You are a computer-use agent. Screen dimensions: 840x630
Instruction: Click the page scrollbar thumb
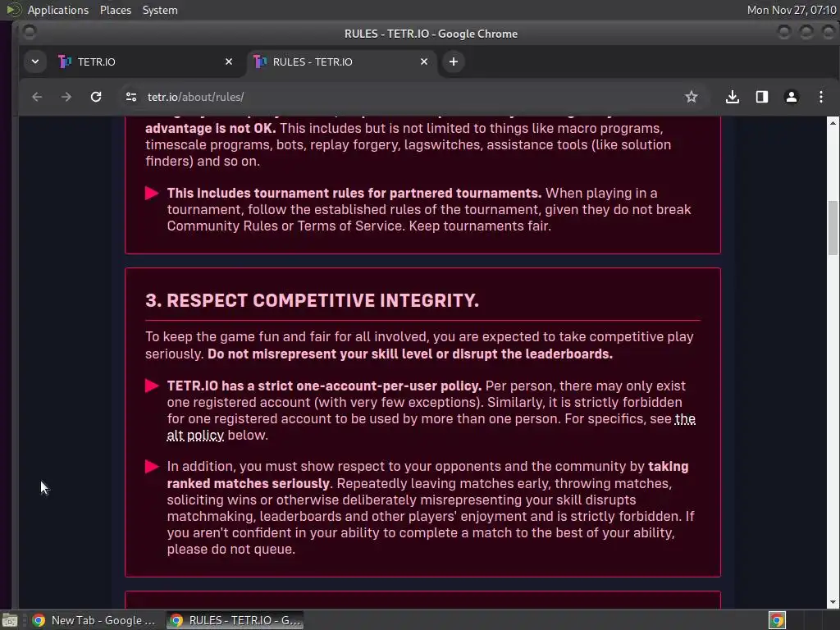coord(833,228)
